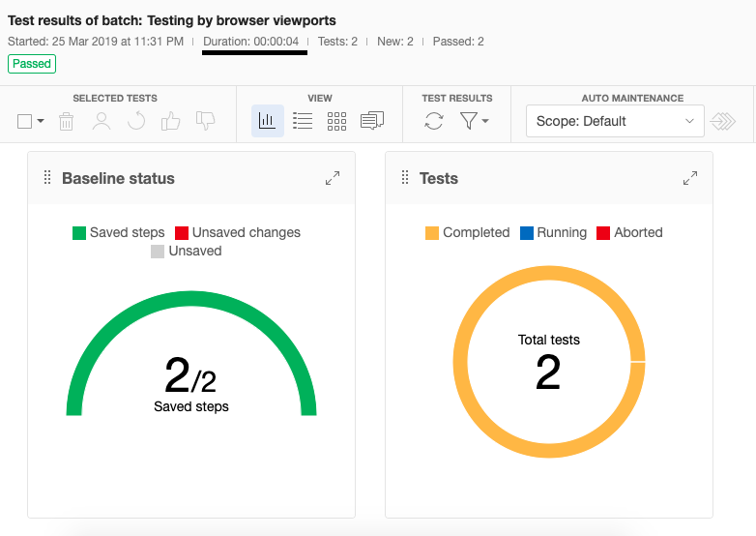Click the green Passed status badge
The image size is (756, 536).
[x=32, y=64]
